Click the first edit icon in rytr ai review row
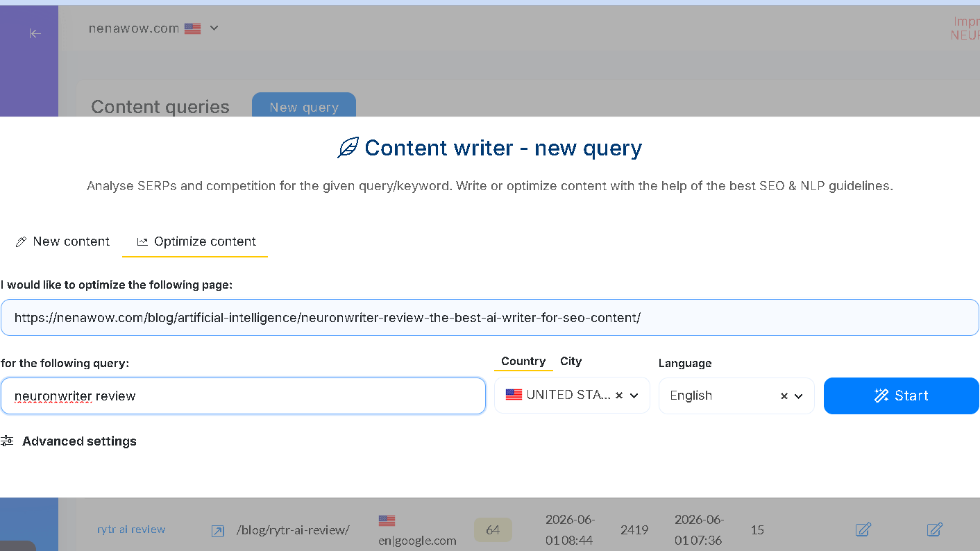 [863, 529]
